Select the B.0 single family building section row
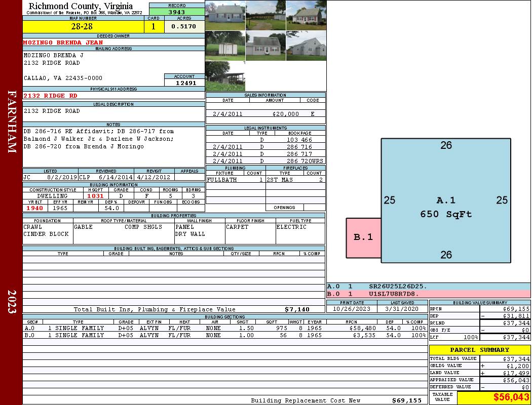 click(x=225, y=335)
